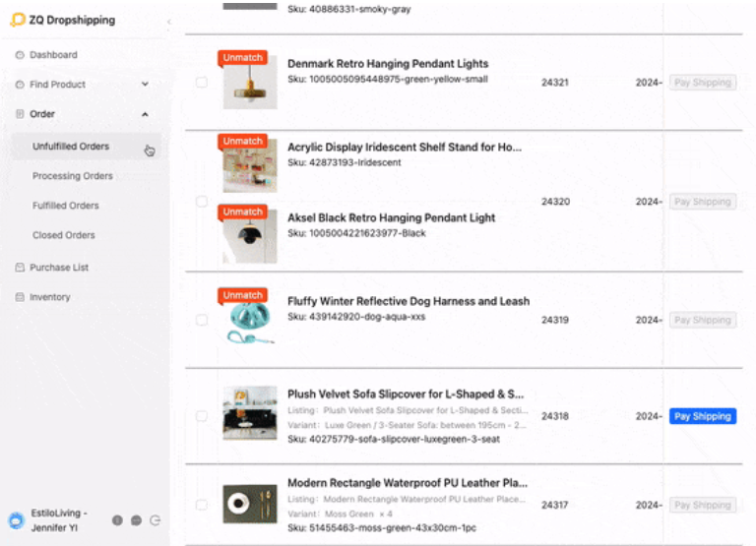The height and width of the screenshot is (546, 756).
Task: Click order number 24317
Action: tap(555, 505)
